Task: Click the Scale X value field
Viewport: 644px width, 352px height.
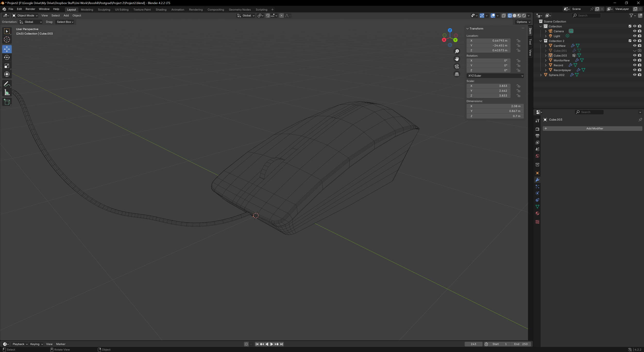Action: (x=488, y=86)
